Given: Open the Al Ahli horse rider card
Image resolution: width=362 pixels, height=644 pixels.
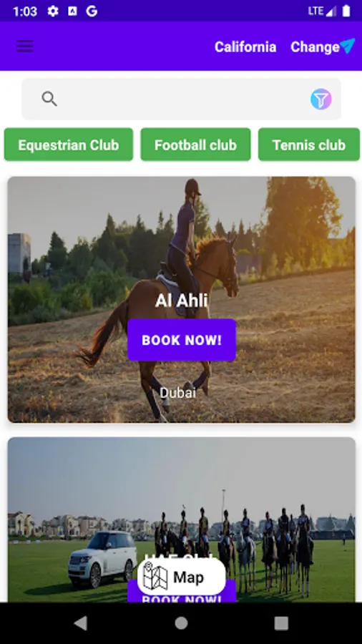Looking at the screenshot, I should [x=182, y=299].
